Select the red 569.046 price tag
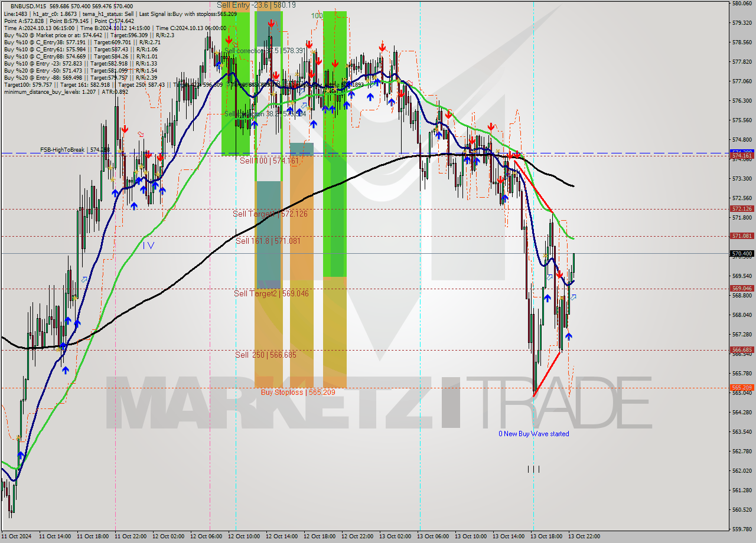Screen dimensions: 756x543 742,289
